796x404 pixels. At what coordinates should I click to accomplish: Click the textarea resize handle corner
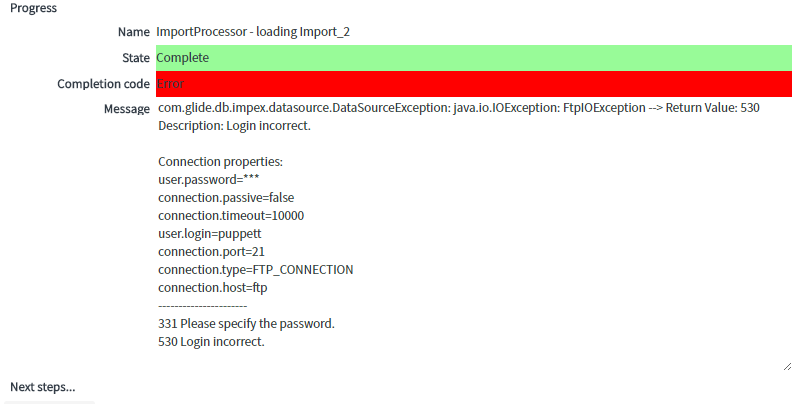[x=787, y=366]
